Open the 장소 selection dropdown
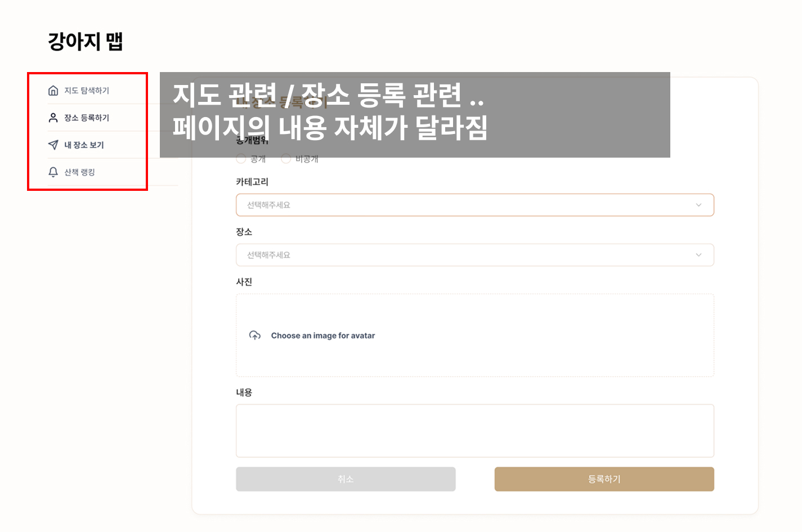The width and height of the screenshot is (802, 532). click(x=474, y=255)
